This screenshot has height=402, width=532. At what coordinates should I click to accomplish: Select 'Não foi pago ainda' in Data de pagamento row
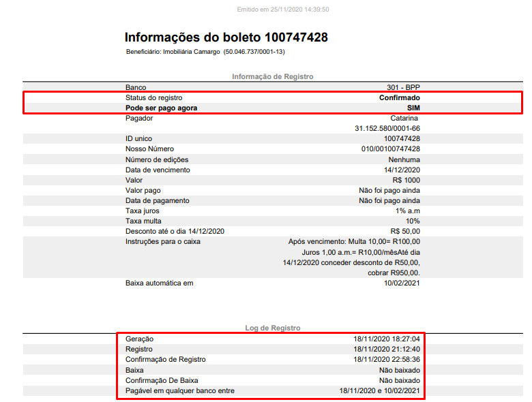tap(389, 201)
